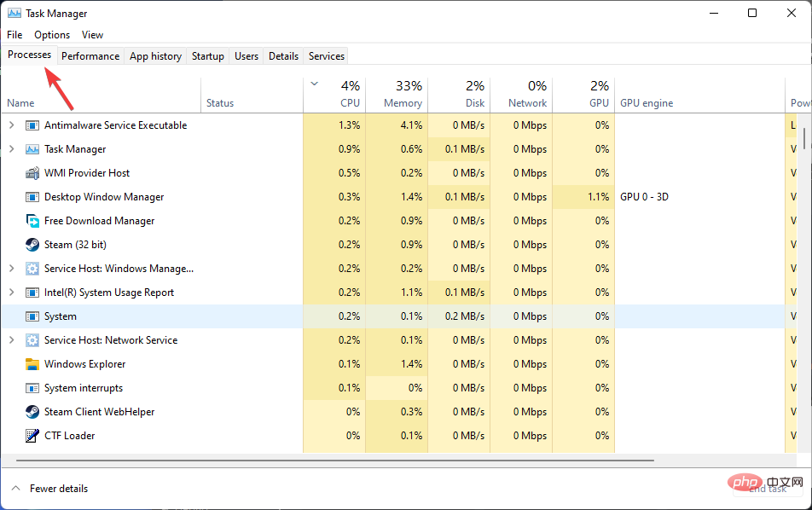Click the Steam Client WebHelper icon
This screenshot has height=510, width=812.
32,411
